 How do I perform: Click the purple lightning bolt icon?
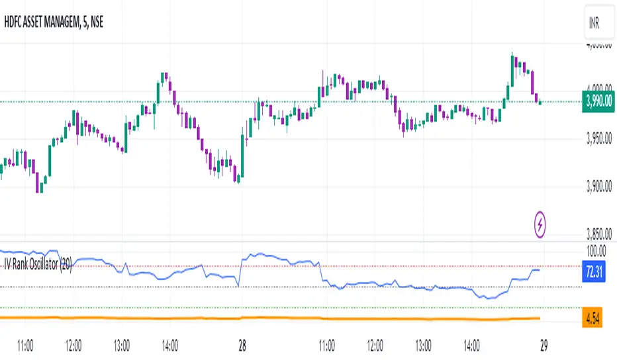542,227
